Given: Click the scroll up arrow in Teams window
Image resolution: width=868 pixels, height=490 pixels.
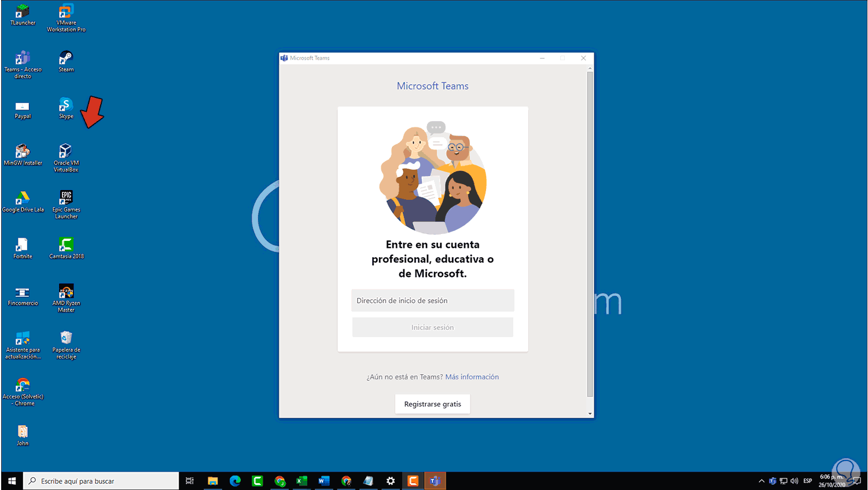Looking at the screenshot, I should click(590, 68).
